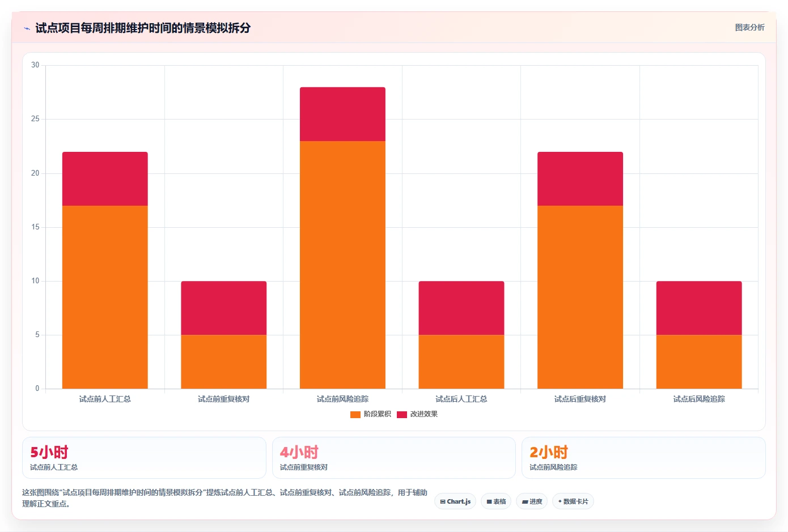Click the x-axis label 试点前重复核对
Viewport: 788px width, 532px height.
pyautogui.click(x=224, y=399)
